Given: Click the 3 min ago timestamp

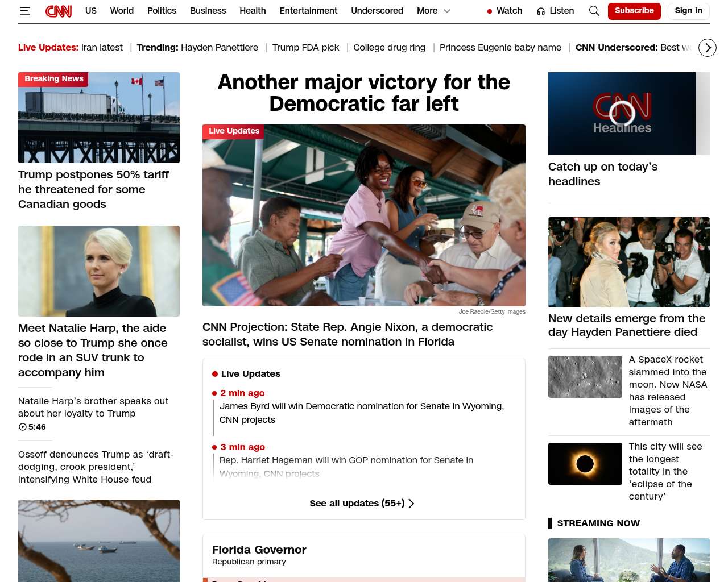Looking at the screenshot, I should pos(242,447).
